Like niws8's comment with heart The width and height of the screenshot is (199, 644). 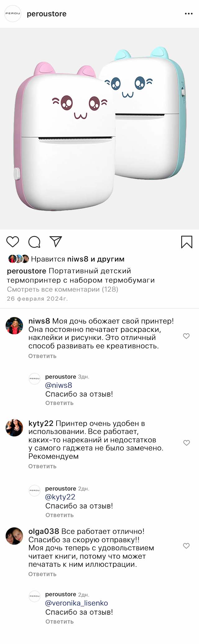(186, 336)
